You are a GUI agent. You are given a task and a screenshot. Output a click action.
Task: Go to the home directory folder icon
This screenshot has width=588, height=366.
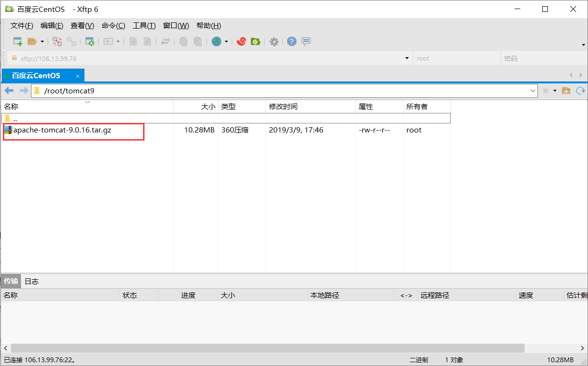pyautogui.click(x=566, y=91)
